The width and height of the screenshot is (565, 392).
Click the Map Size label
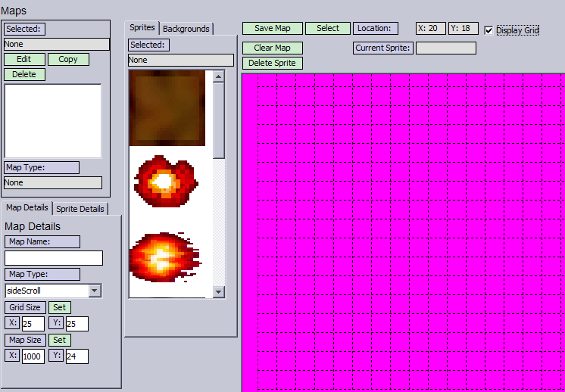tap(25, 340)
